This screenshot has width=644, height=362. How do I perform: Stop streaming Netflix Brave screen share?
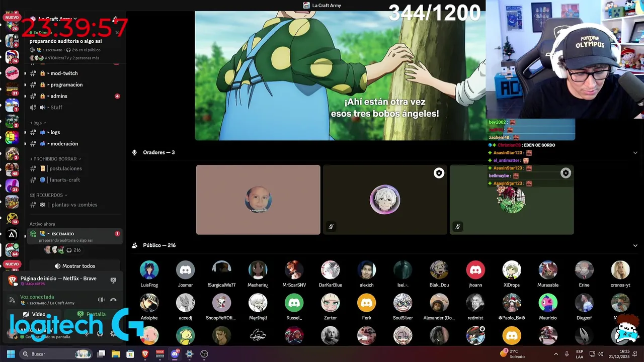[x=113, y=280]
